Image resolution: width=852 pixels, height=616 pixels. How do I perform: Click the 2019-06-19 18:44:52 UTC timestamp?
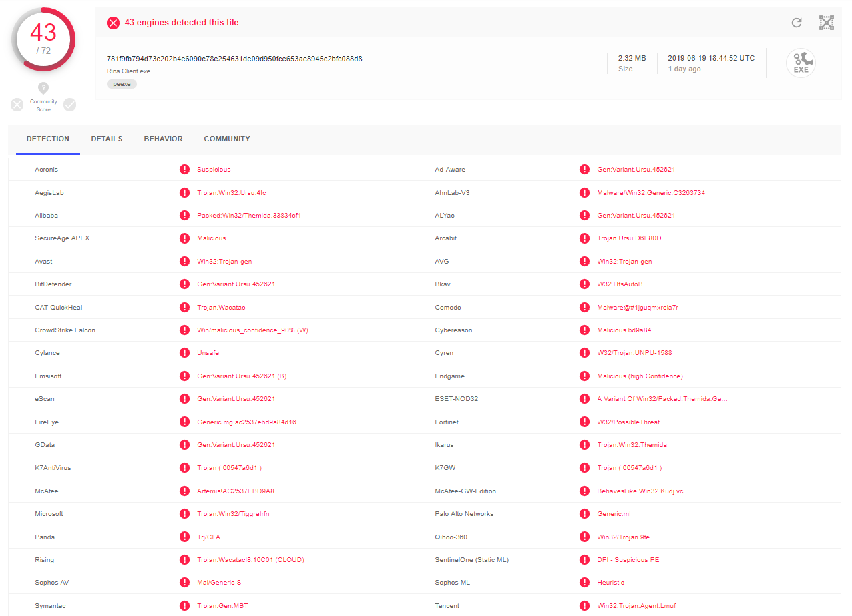click(711, 59)
